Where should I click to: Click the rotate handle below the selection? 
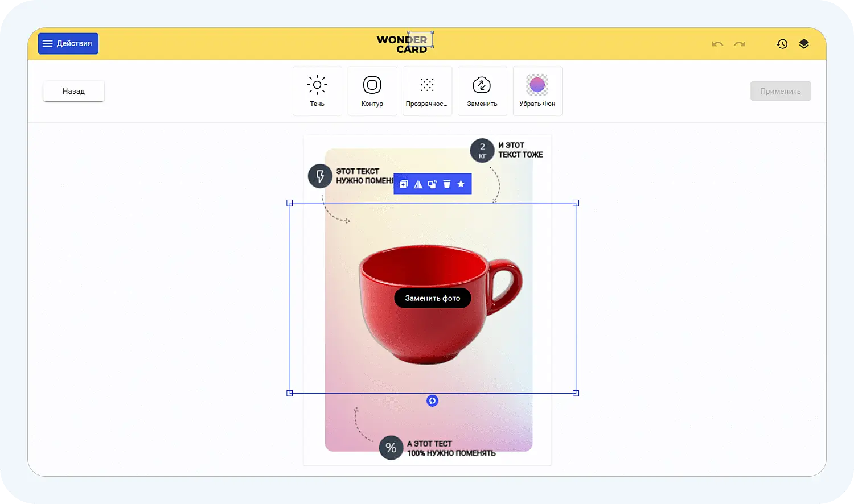pyautogui.click(x=433, y=400)
